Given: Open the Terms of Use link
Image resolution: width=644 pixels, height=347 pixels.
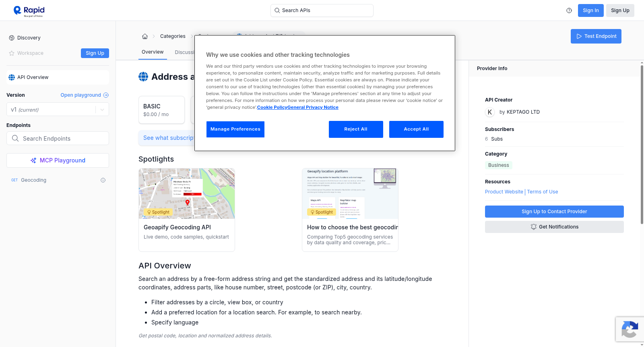Looking at the screenshot, I should [x=543, y=192].
